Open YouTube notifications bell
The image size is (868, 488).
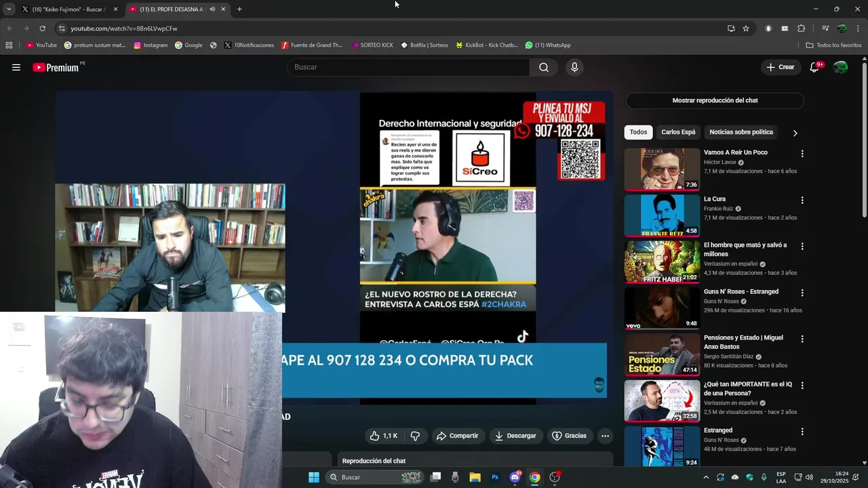coord(815,67)
